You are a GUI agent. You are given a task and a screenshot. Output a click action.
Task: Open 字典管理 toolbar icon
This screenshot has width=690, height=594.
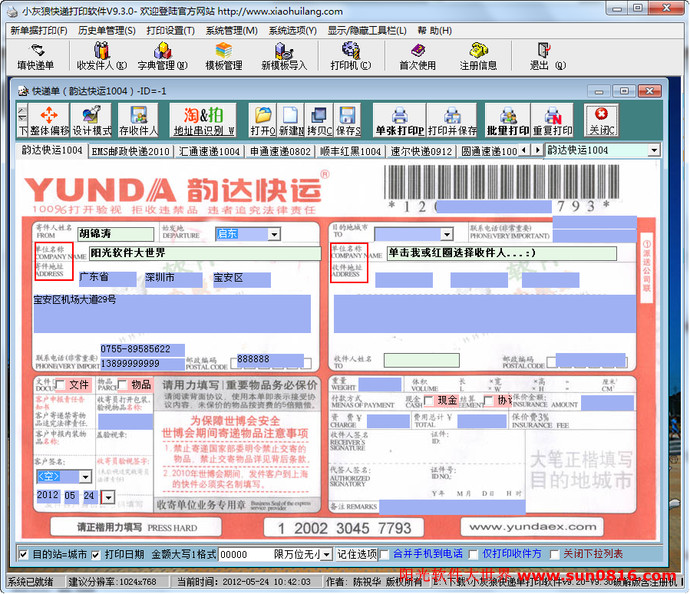click(x=162, y=56)
